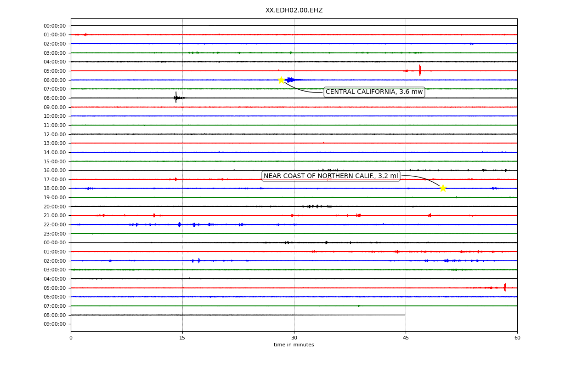Click the red spike near end of second 05:00:00 trace

(505, 287)
